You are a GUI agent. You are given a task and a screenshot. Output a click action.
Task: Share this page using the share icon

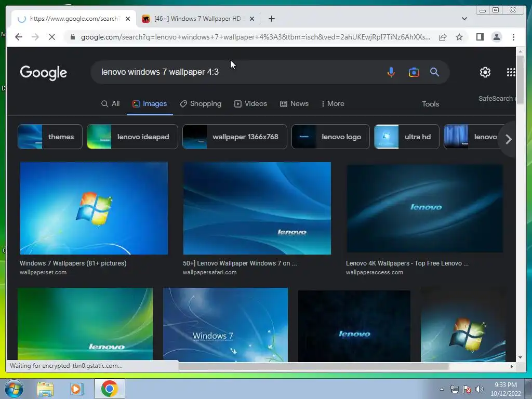443,37
